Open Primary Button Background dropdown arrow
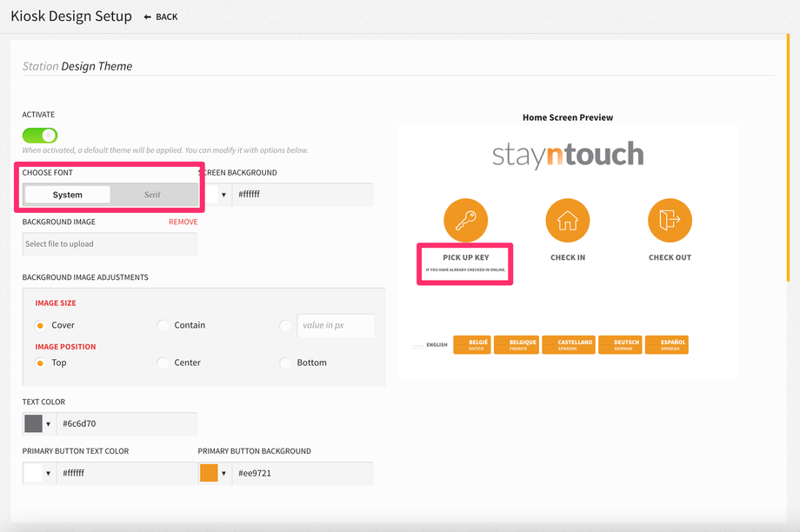800x532 pixels. (x=223, y=474)
